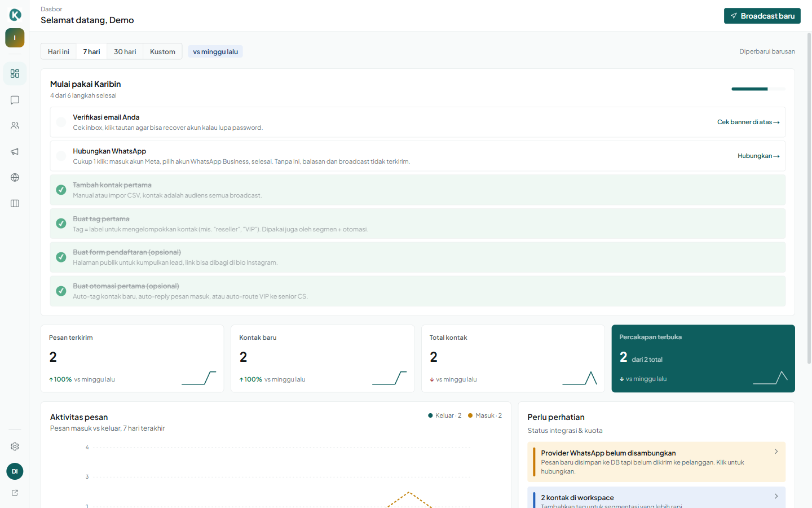The height and width of the screenshot is (508, 812).
Task: Click the Diperbarui barusan status text
Action: (x=767, y=51)
